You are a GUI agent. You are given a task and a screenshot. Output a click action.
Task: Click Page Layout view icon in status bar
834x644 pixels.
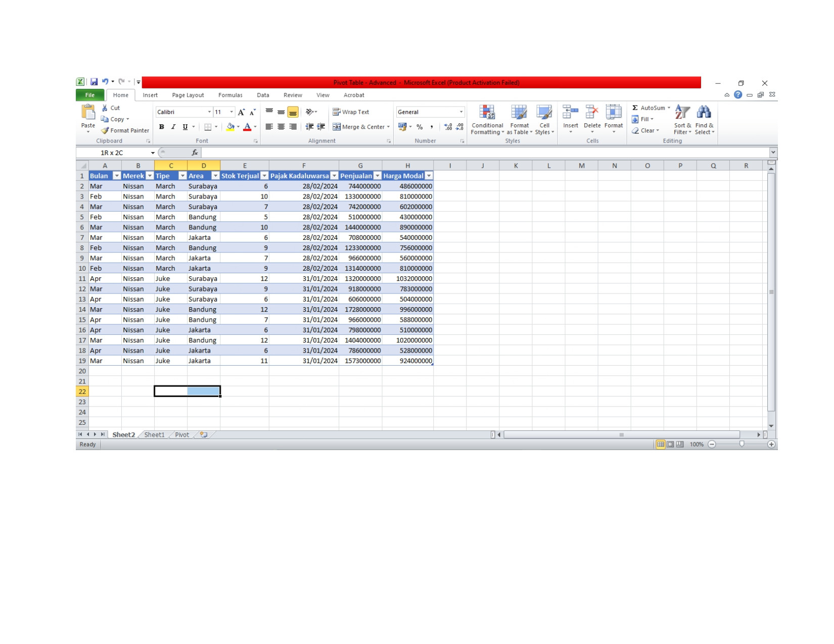(670, 444)
